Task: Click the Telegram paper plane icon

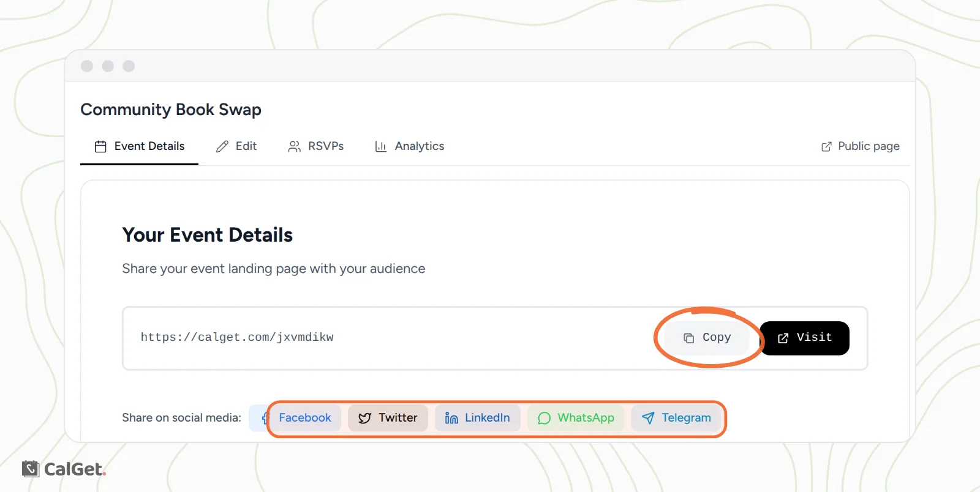Action: 648,418
